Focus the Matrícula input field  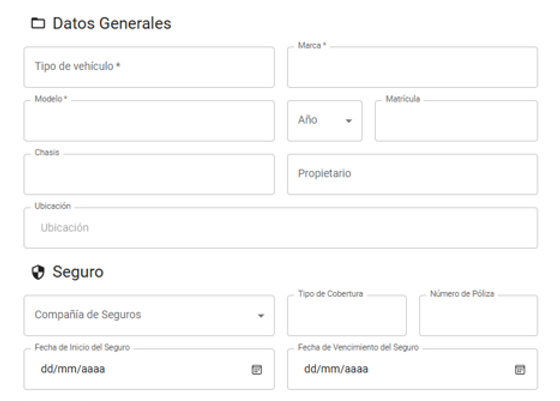(x=456, y=121)
